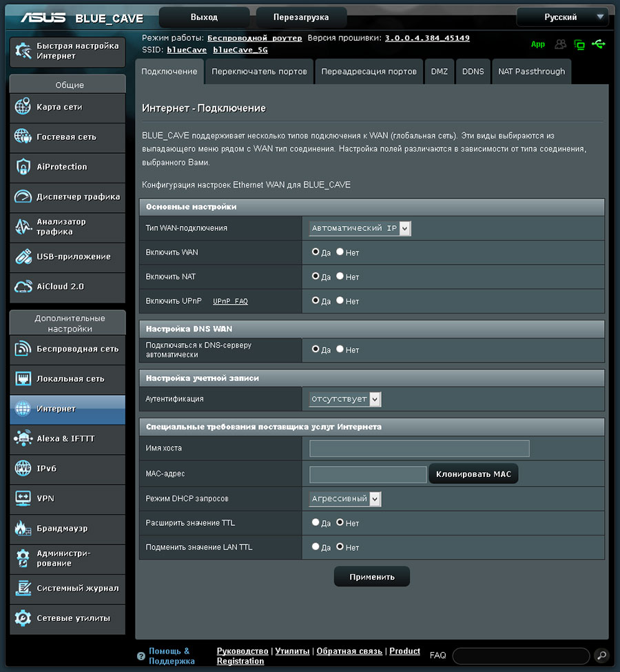Open Беспроводная сеть wireless icon
The image size is (620, 672).
23,349
